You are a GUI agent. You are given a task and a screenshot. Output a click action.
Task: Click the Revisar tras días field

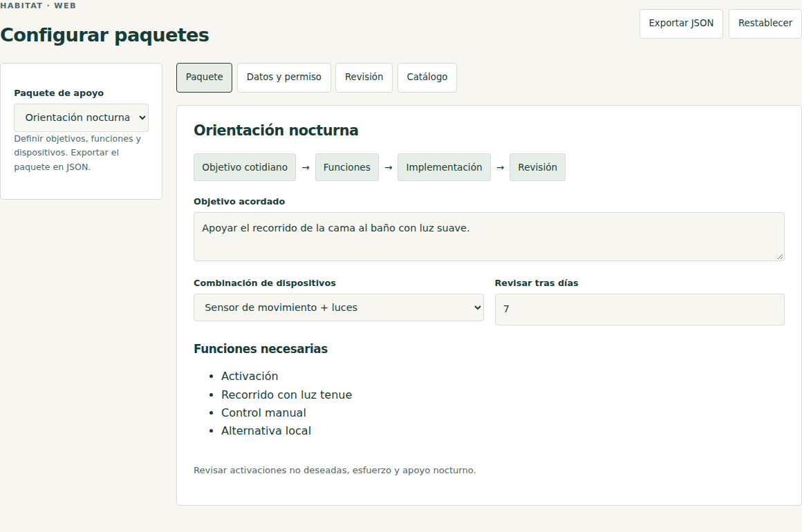pyautogui.click(x=640, y=310)
